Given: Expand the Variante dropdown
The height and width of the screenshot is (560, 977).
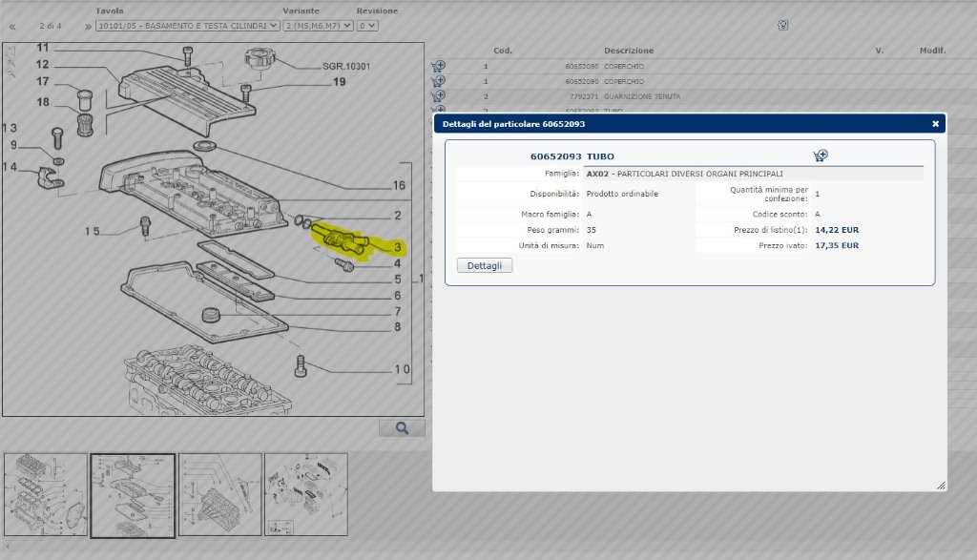Looking at the screenshot, I should pos(317,26).
